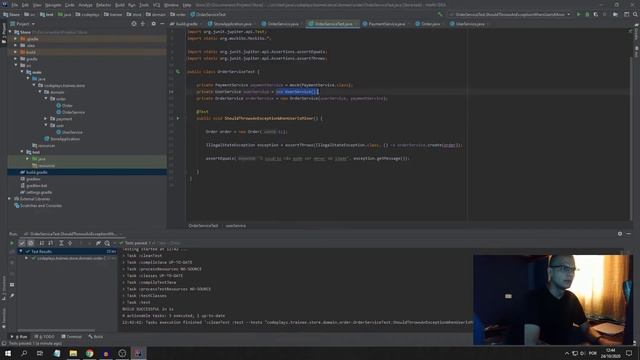Screen dimensions: 640x360
Task: Open the run configuration dropdown
Action: pos(510,14)
